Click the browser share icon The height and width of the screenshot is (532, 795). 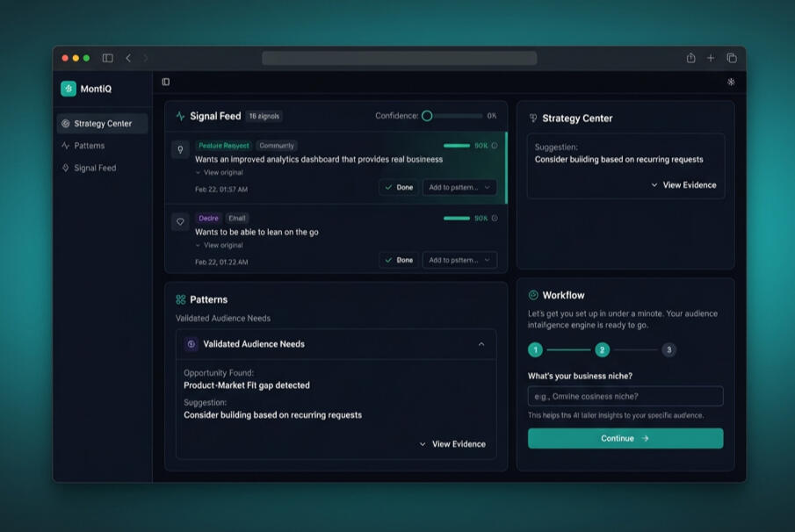(690, 58)
